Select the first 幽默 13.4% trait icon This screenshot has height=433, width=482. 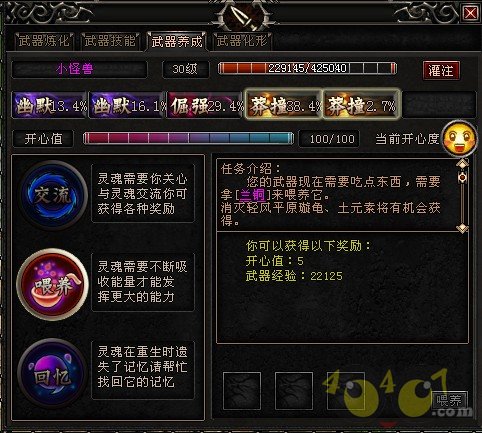tap(50, 105)
